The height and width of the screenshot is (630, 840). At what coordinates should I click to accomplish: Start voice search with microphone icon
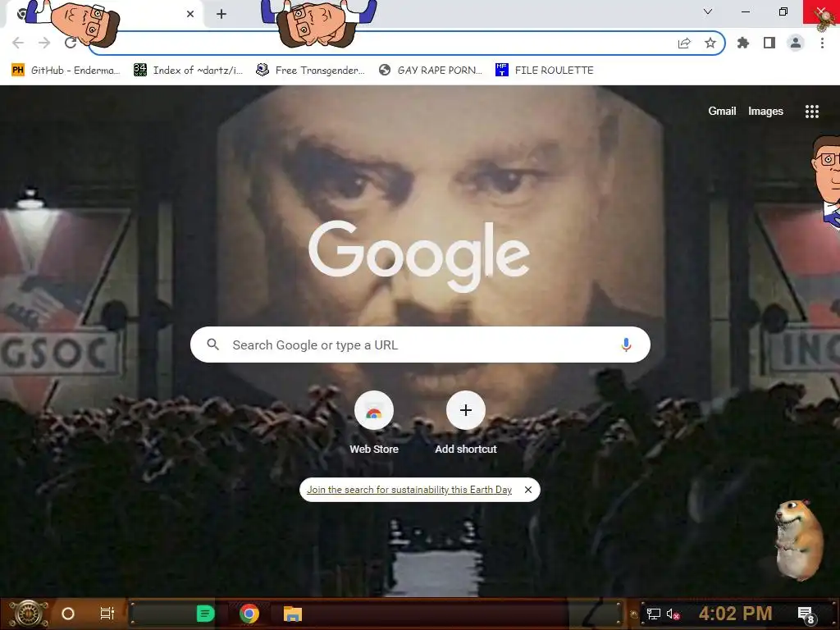click(x=626, y=345)
